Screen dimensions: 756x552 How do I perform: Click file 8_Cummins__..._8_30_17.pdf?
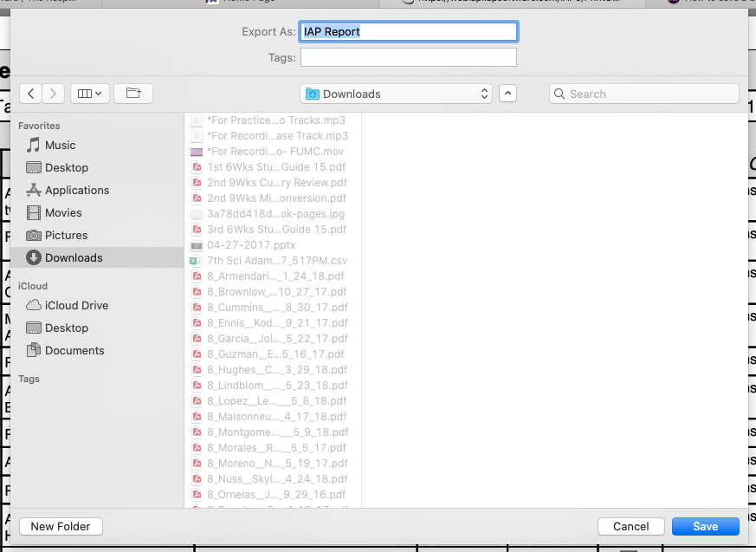[x=273, y=308]
